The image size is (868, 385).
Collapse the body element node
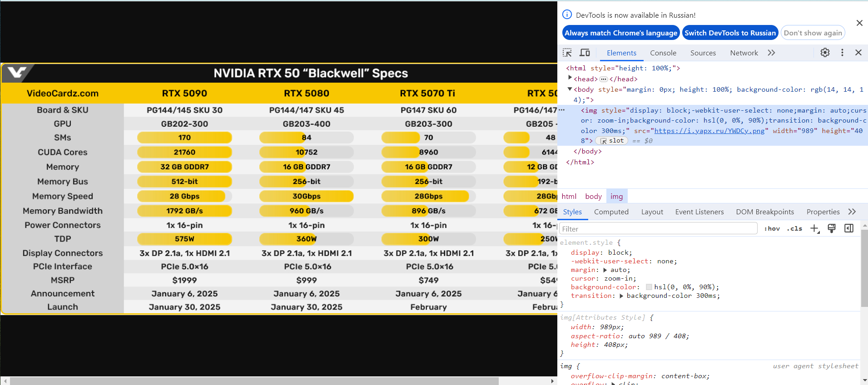pyautogui.click(x=570, y=89)
